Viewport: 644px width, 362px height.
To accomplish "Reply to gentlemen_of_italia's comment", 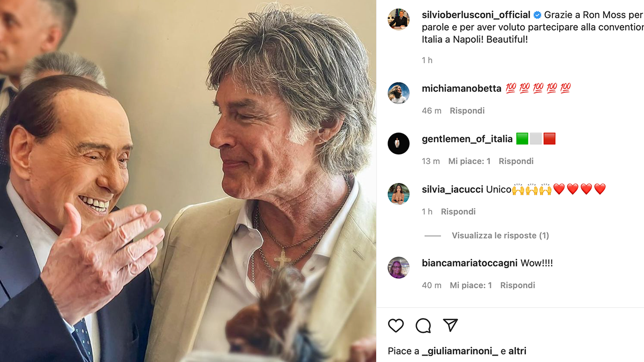I will pyautogui.click(x=516, y=161).
